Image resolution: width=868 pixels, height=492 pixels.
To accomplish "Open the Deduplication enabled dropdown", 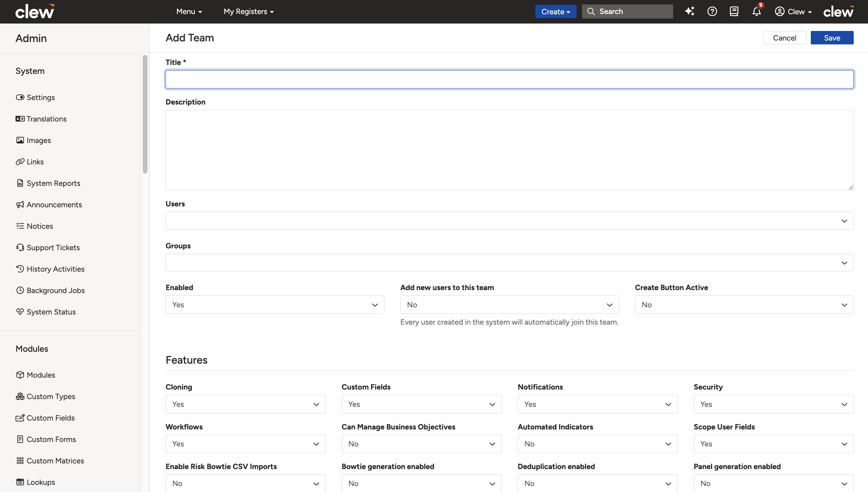I will (597, 484).
